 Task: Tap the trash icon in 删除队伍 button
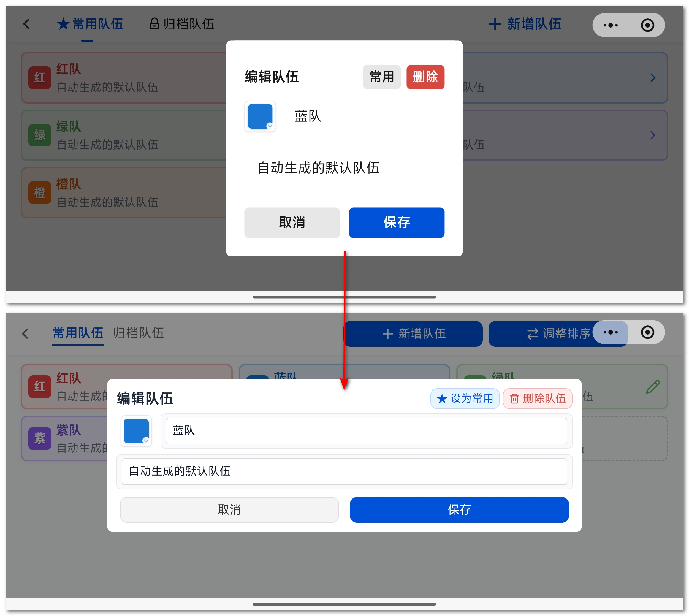[x=514, y=399]
